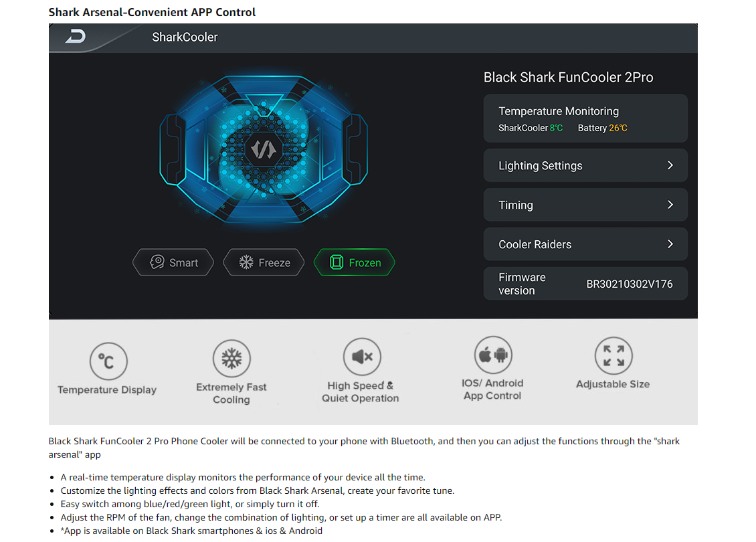Click the Black Shark logo on cooler
The width and height of the screenshot is (756, 542).
click(x=263, y=149)
